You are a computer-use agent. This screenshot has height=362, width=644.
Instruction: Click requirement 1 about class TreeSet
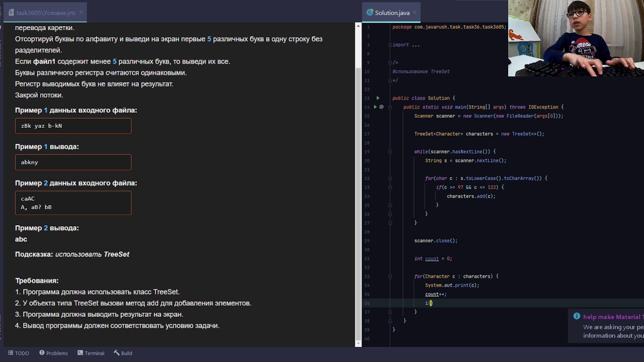tap(97, 292)
